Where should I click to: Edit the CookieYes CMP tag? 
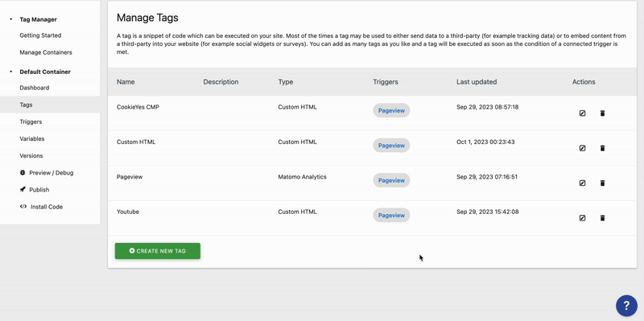(x=582, y=113)
